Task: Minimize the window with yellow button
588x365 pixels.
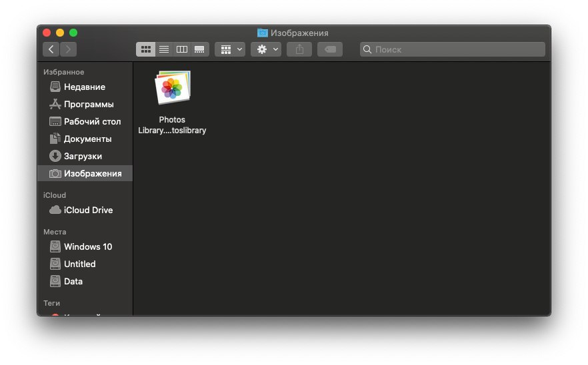Action: point(60,33)
